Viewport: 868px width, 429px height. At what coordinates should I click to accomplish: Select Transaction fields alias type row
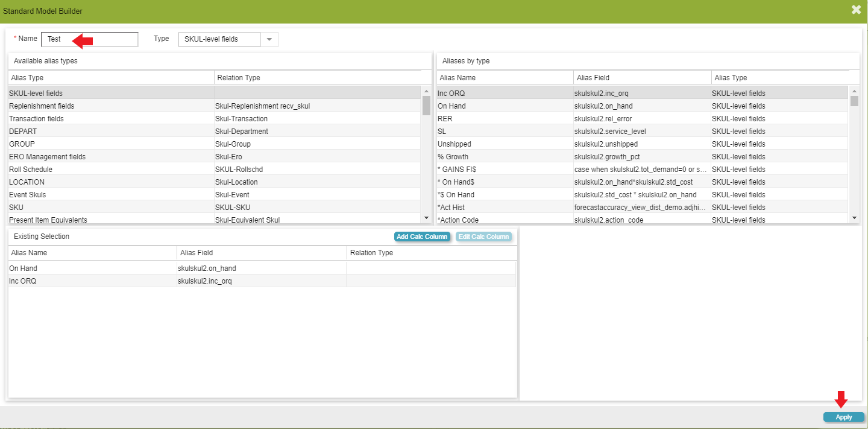point(36,119)
